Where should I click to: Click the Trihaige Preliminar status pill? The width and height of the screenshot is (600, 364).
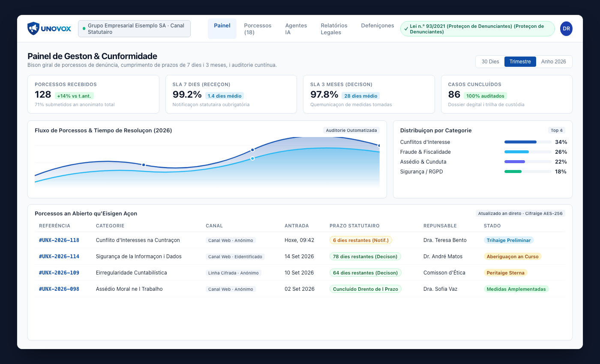point(509,240)
